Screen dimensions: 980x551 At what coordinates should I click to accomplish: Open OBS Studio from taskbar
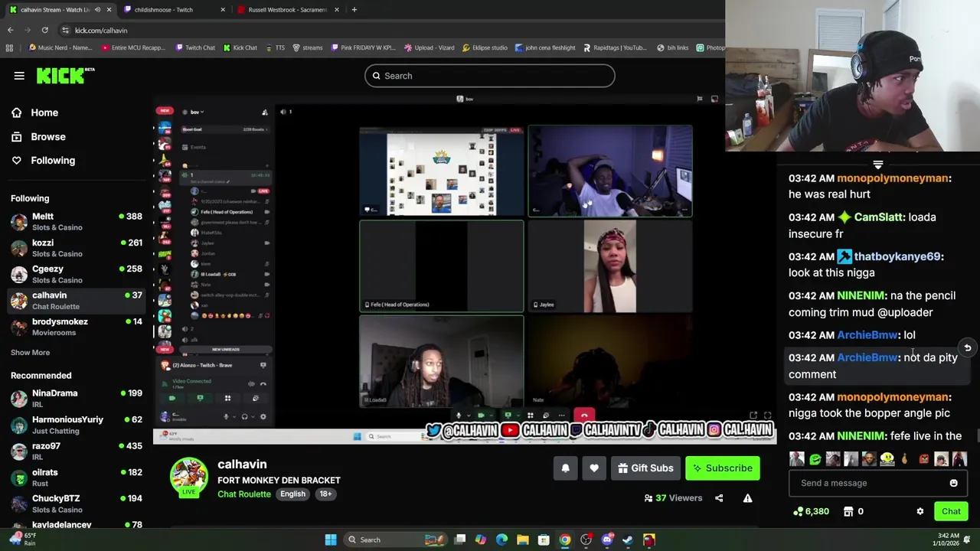coord(586,540)
